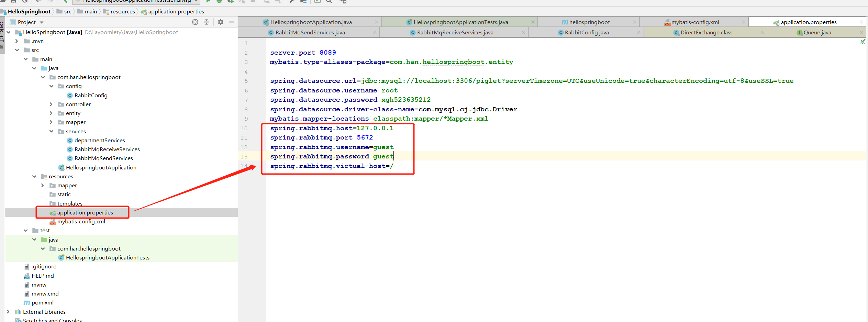The width and height of the screenshot is (868, 322).
Task: Click line number 5 in gutter
Action: pos(246,81)
